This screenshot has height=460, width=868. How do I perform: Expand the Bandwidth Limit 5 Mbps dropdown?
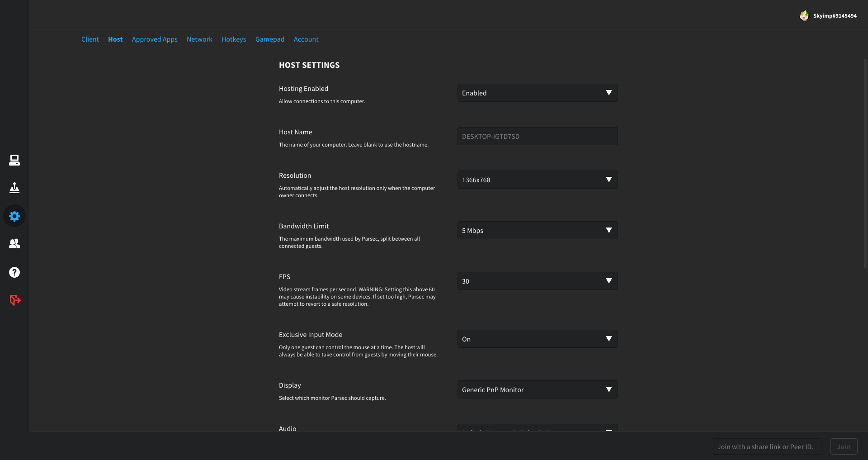(538, 230)
